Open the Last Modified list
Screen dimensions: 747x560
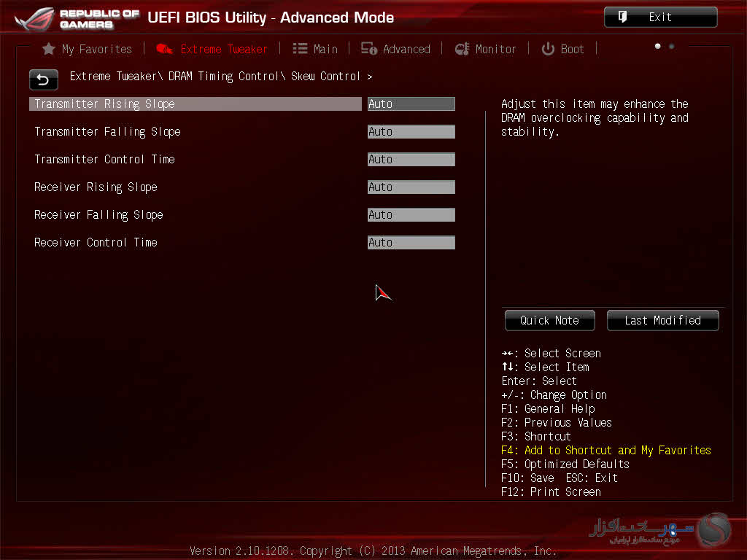[x=662, y=320]
